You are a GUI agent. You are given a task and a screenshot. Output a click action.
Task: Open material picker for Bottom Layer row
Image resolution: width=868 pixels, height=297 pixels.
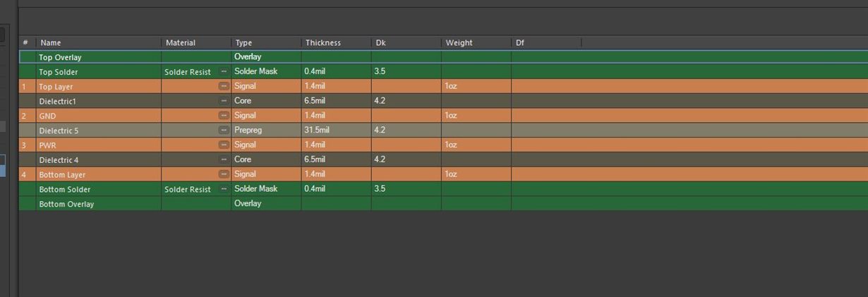pos(224,174)
